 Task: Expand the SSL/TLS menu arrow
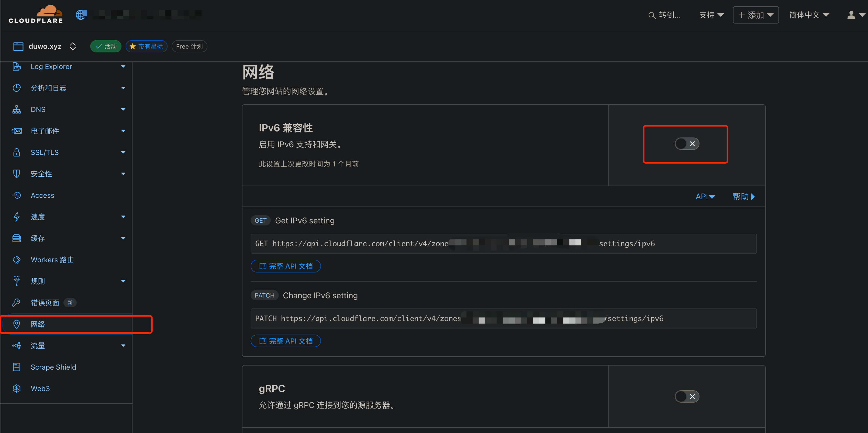tap(123, 152)
